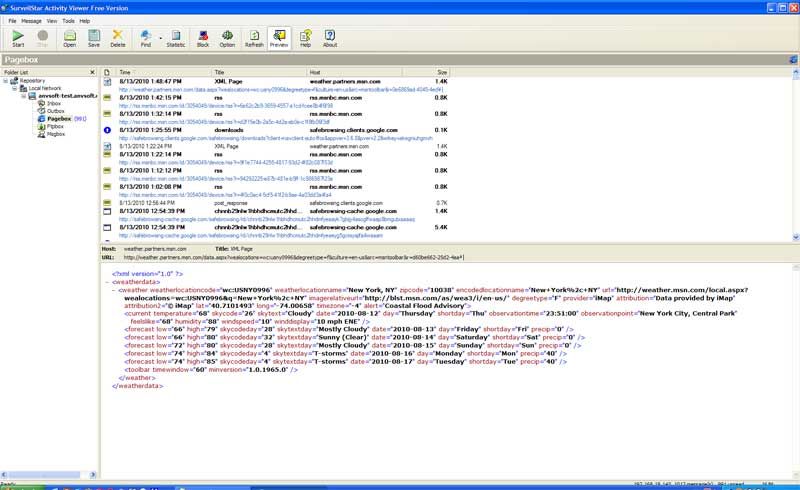Select the 12:56:44 PM post_response entry
This screenshot has width=800, height=490.
coord(276,203)
